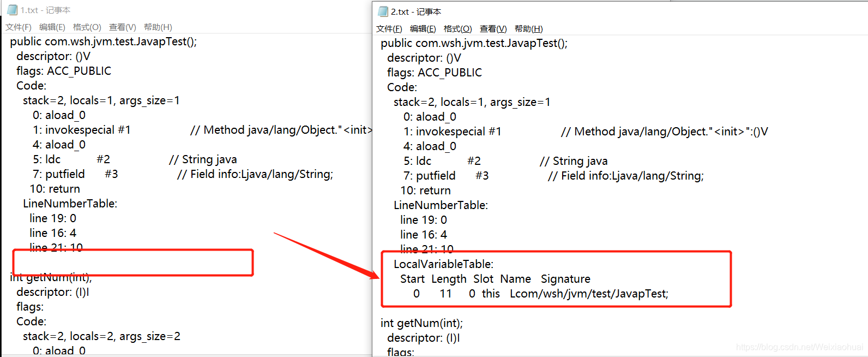Click '// Field info:Ljava/lang/String;' in 2.txt
Viewport: 868px width, 357px height.
pyautogui.click(x=626, y=176)
